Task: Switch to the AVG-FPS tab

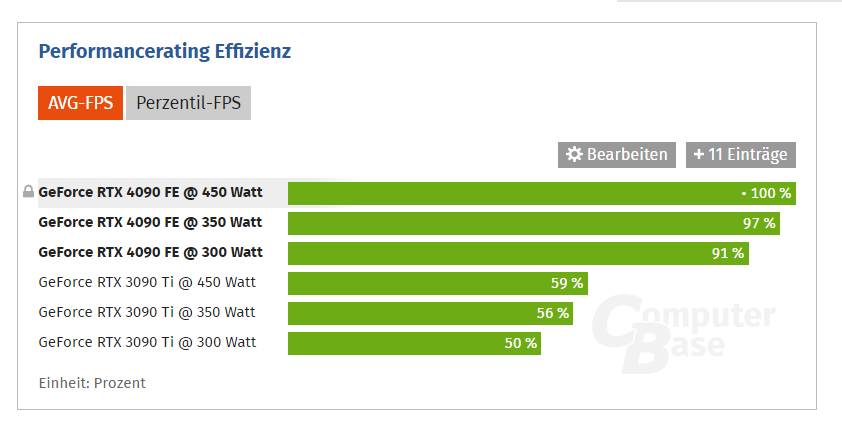Action: [x=80, y=103]
